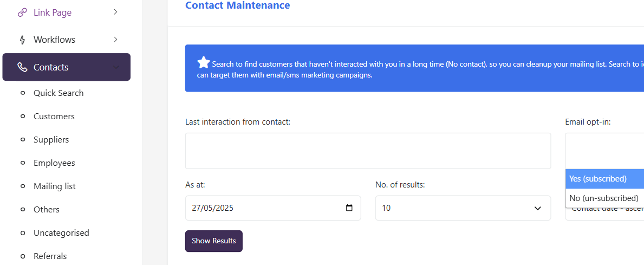Image resolution: width=644 pixels, height=265 pixels.
Task: Expand the Workflows submenu chevron
Action: (x=115, y=40)
